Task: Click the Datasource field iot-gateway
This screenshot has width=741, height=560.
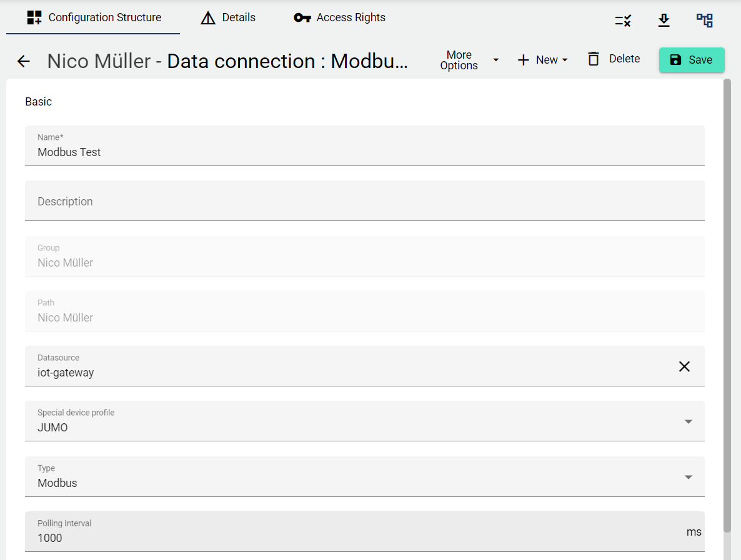Action: [350, 373]
